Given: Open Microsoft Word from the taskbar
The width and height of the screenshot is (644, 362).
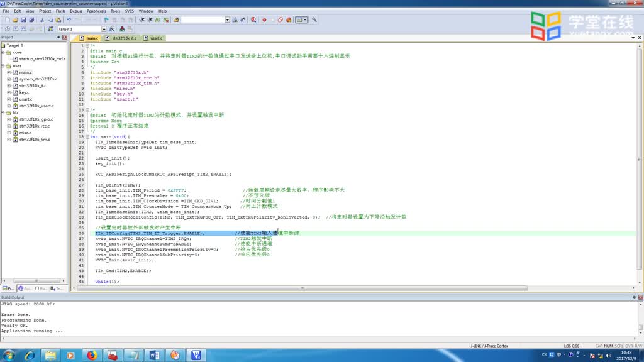Looking at the screenshot, I should point(155,355).
